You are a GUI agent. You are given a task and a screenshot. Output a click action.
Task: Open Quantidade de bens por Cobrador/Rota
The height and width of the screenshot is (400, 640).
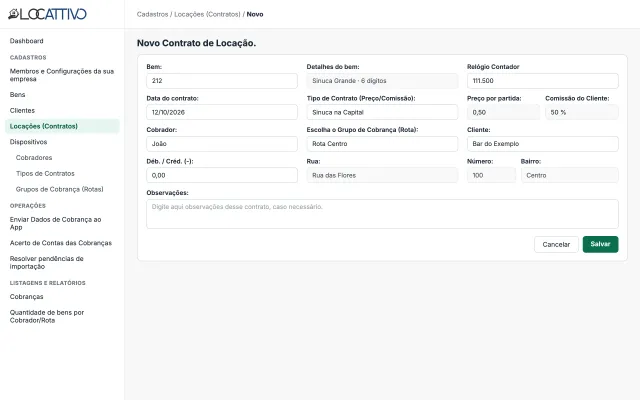47,316
